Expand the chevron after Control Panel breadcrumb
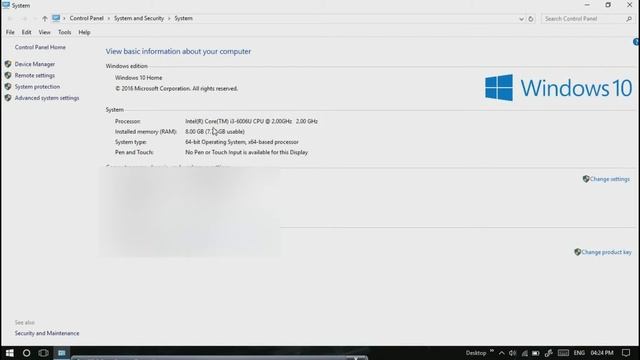This screenshot has height=360, width=640. [x=109, y=18]
